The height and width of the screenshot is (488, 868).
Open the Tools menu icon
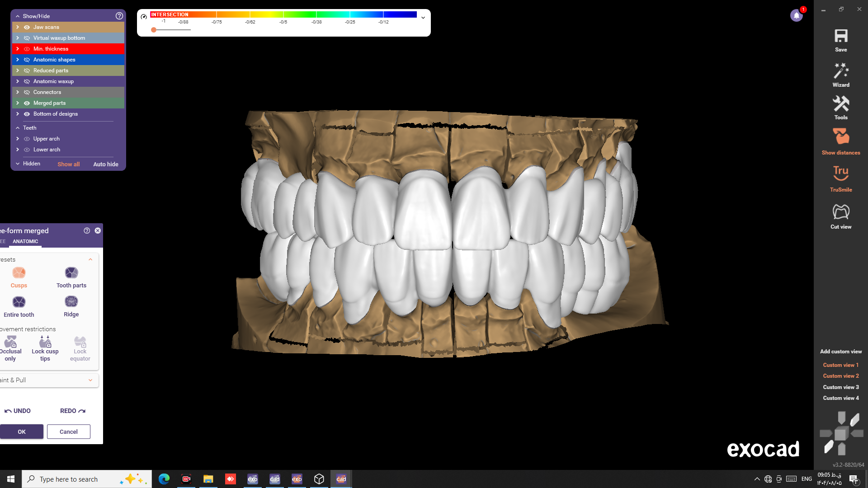pos(840,104)
